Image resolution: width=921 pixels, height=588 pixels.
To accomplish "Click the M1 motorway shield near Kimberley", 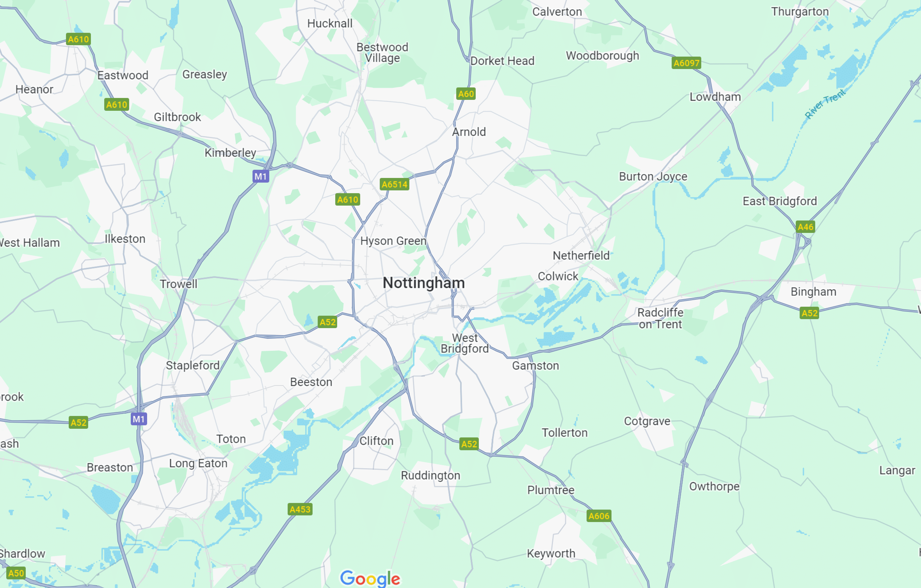I will [x=261, y=176].
